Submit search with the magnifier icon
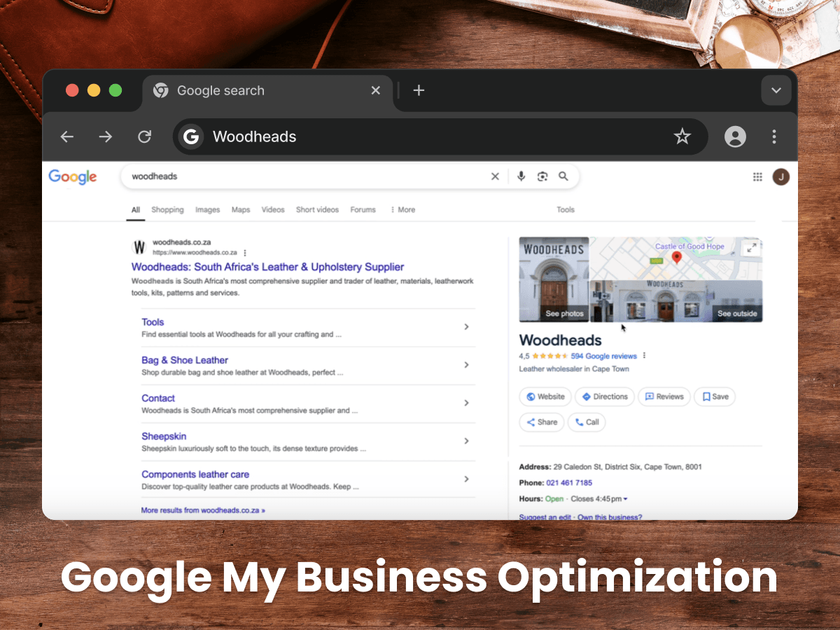 [x=563, y=176]
